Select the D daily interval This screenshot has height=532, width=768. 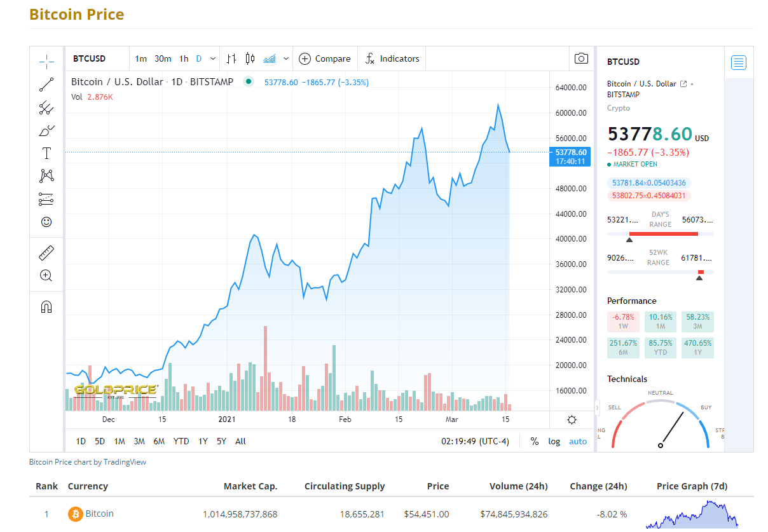click(x=199, y=58)
